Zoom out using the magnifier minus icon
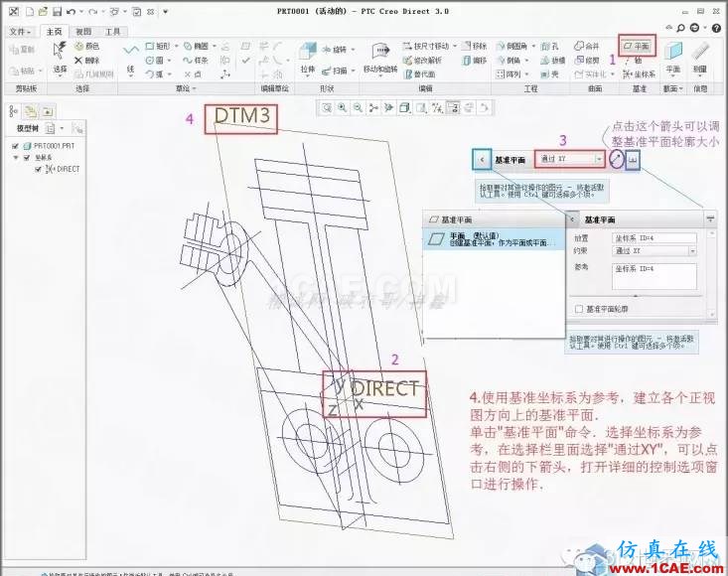This screenshot has height=576, width=728. pos(358,108)
